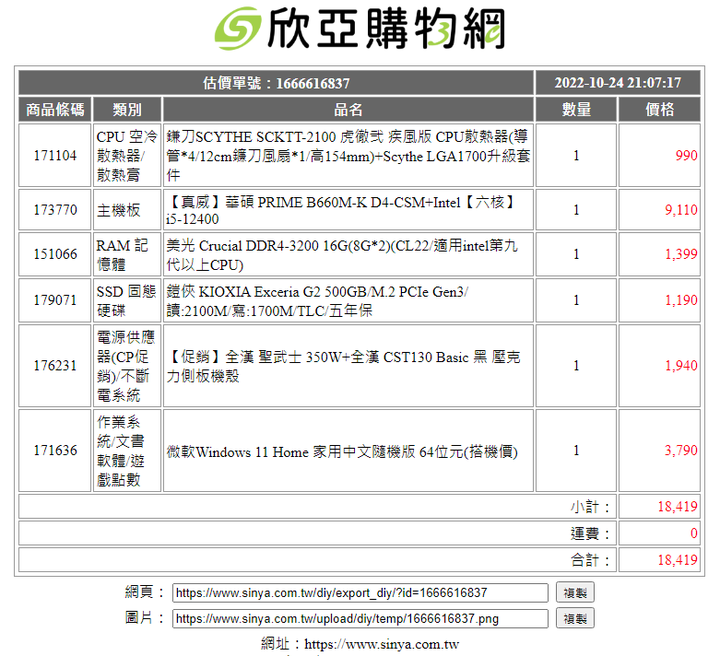Click the 電源供應器(CP促銷) category cell
The width and height of the screenshot is (720, 656).
pos(127,365)
